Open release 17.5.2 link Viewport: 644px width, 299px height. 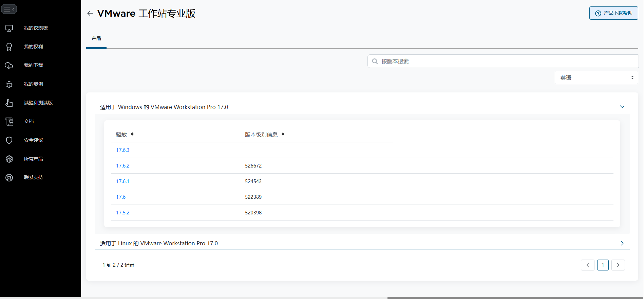click(123, 213)
